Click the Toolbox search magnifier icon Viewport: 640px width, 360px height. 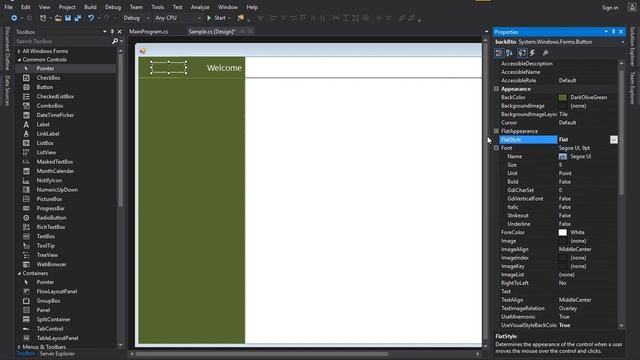point(115,41)
